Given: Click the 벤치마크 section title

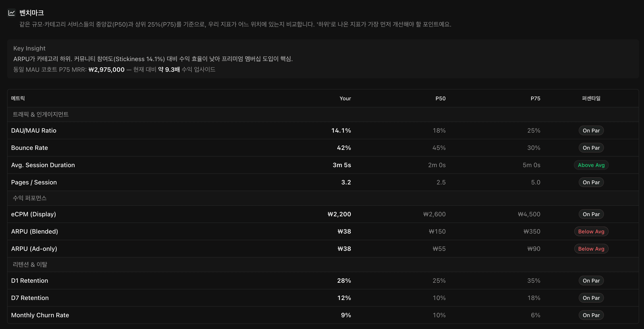Looking at the screenshot, I should (32, 13).
